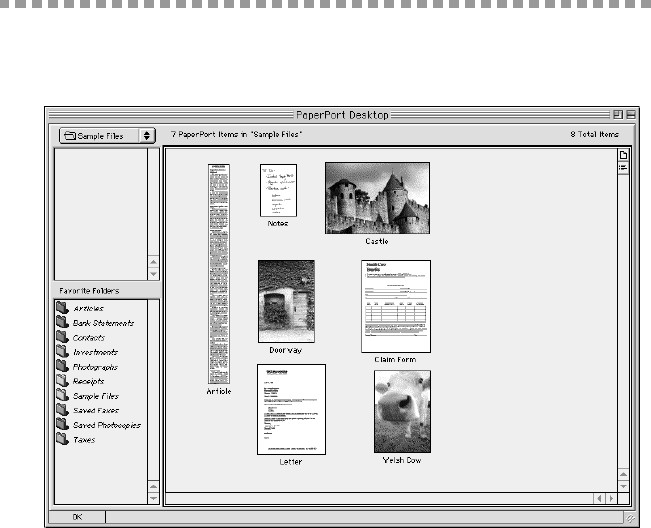Screen dimensions: 651x528
Task: Click the 'Saved Photocopies' folder name
Action: click(x=107, y=425)
